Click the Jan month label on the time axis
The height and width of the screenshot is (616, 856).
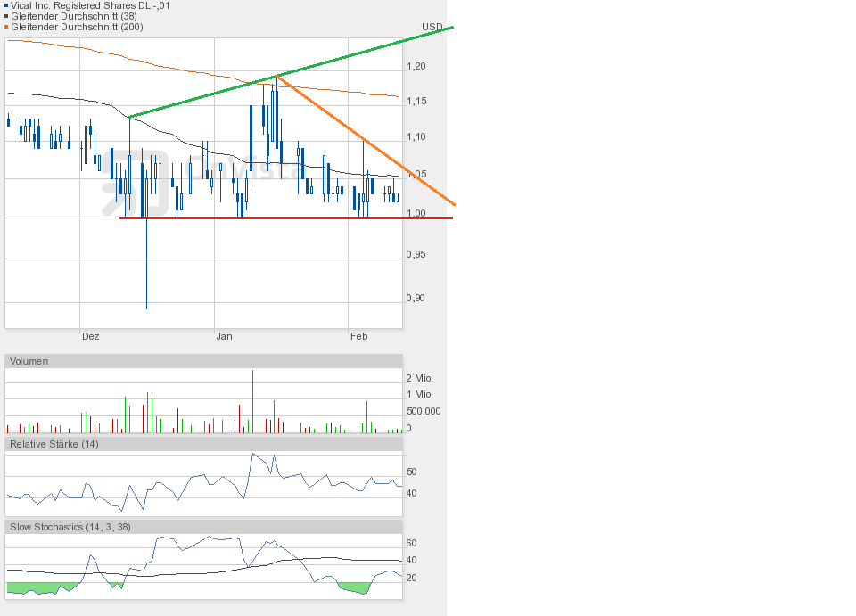click(224, 336)
